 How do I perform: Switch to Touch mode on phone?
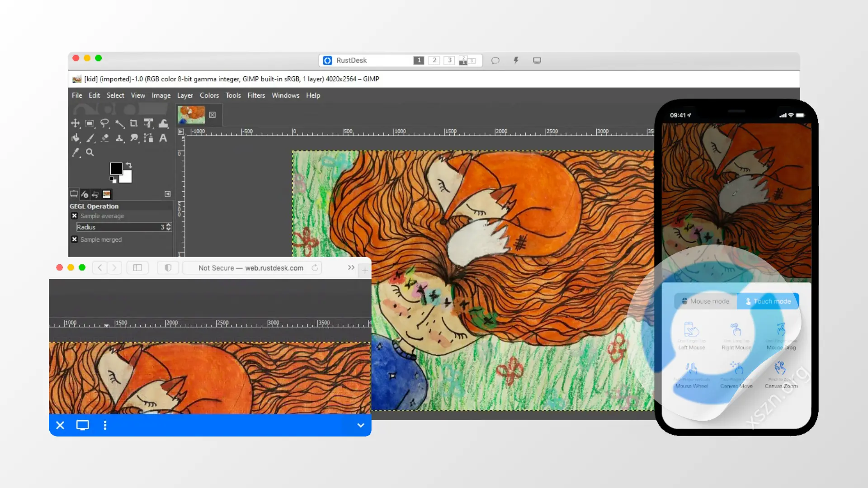click(x=768, y=301)
